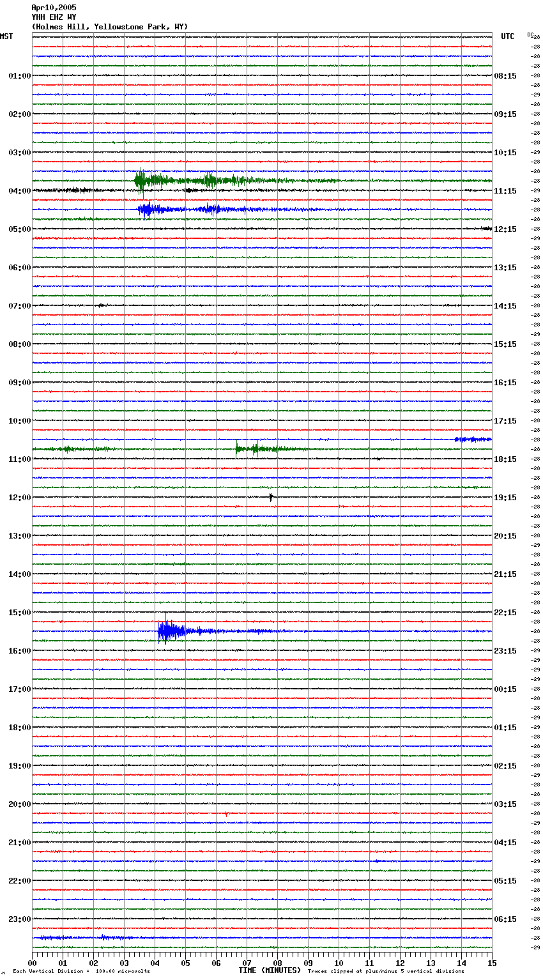Click the TIME (MINUTES) axis title

click(x=270, y=970)
